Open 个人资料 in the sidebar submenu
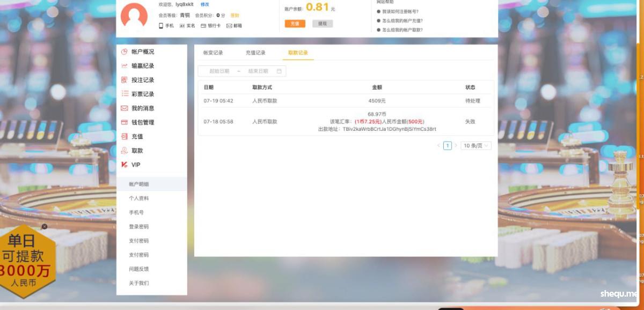644x310 pixels. 139,198
